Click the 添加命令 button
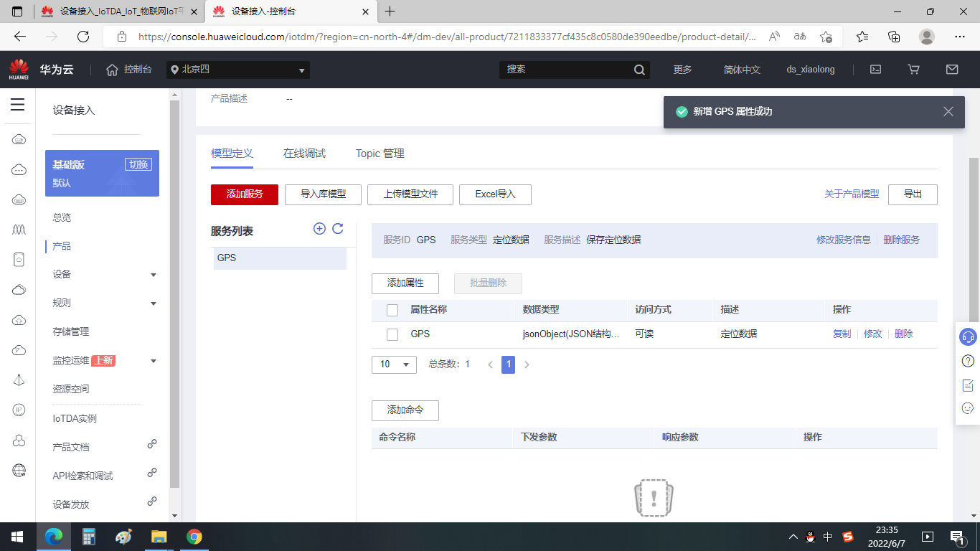The height and width of the screenshot is (551, 980). click(x=405, y=410)
